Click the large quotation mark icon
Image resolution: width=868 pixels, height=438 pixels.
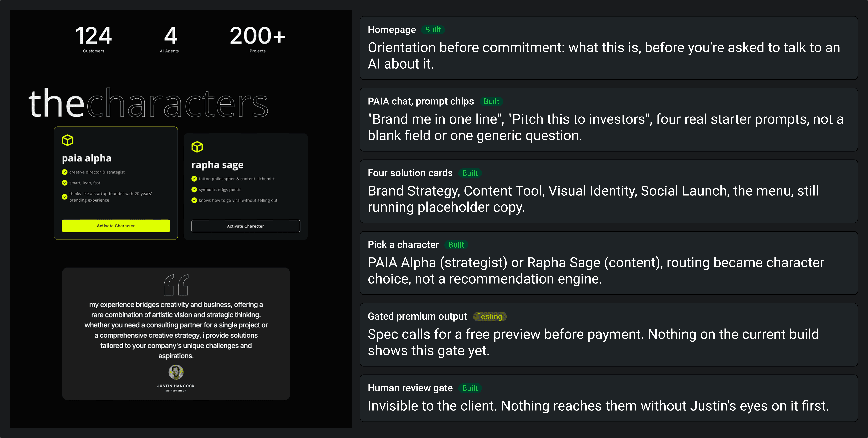coord(176,284)
